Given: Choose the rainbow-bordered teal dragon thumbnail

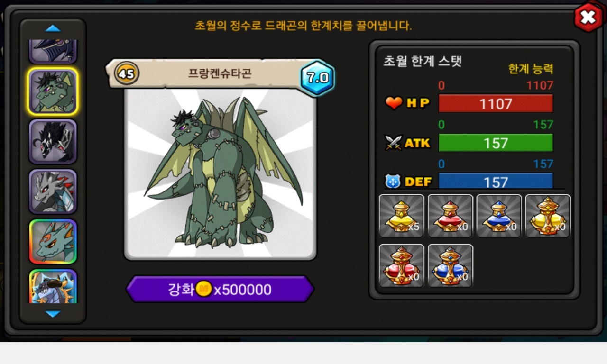Looking at the screenshot, I should pyautogui.click(x=53, y=241).
